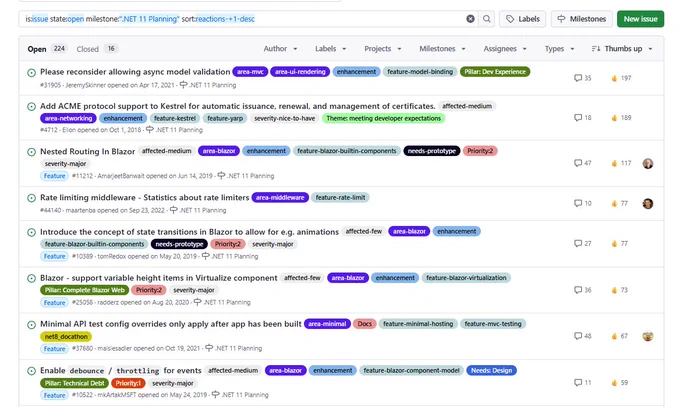Image resolution: width=680 pixels, height=407 pixels.
Task: Select the area-networking label
Action: pos(68,118)
